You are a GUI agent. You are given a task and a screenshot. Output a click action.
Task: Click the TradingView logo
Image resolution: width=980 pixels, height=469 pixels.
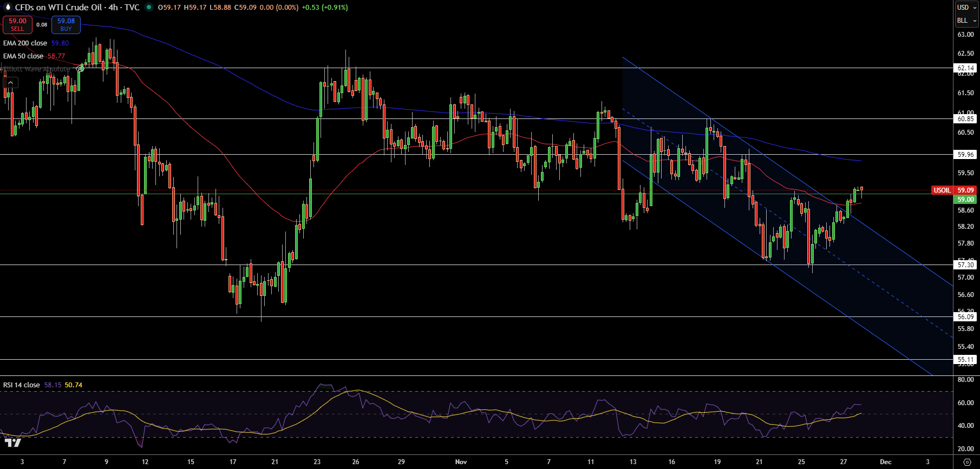click(x=13, y=443)
